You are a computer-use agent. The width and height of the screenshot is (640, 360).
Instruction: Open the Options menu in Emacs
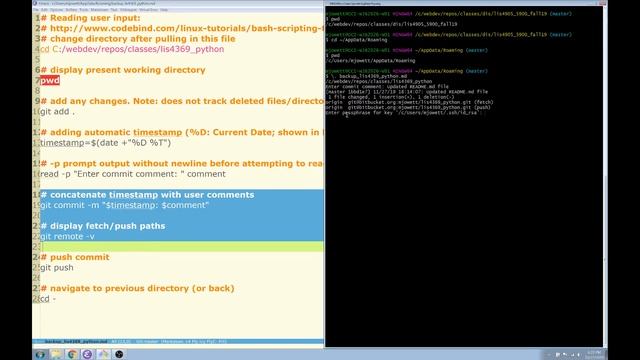point(56,10)
